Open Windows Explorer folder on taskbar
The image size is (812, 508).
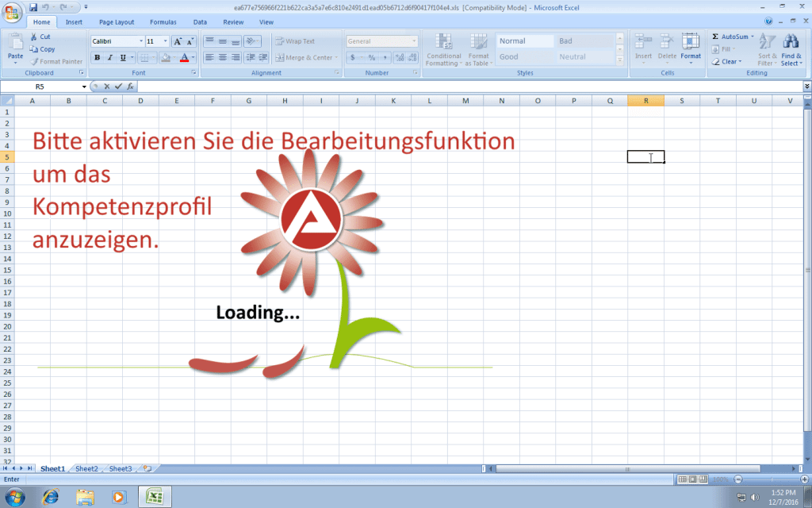tap(85, 497)
